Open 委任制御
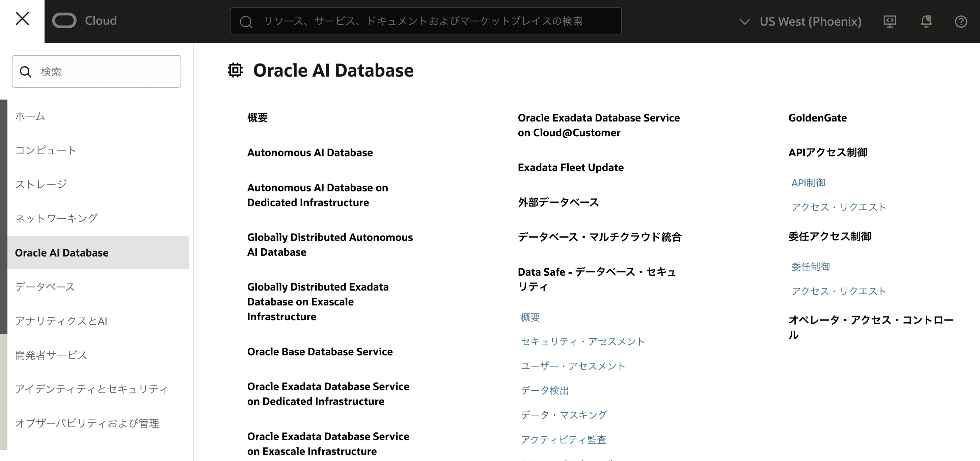Image resolution: width=980 pixels, height=461 pixels. point(811,267)
